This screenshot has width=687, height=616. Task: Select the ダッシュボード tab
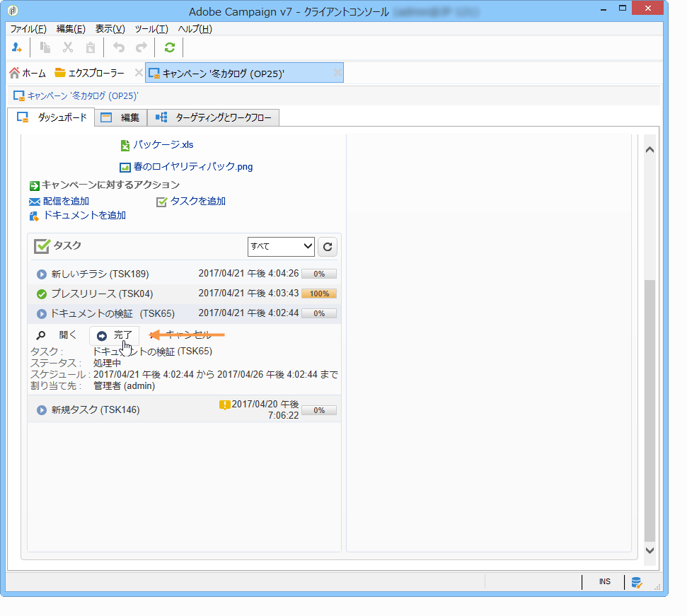pyautogui.click(x=51, y=117)
